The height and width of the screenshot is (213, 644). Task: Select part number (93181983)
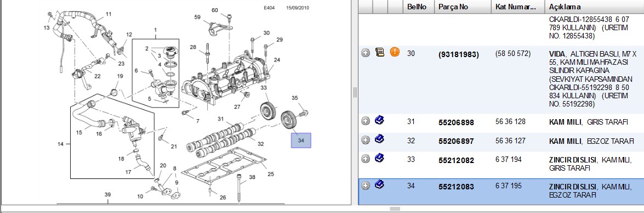tap(458, 54)
